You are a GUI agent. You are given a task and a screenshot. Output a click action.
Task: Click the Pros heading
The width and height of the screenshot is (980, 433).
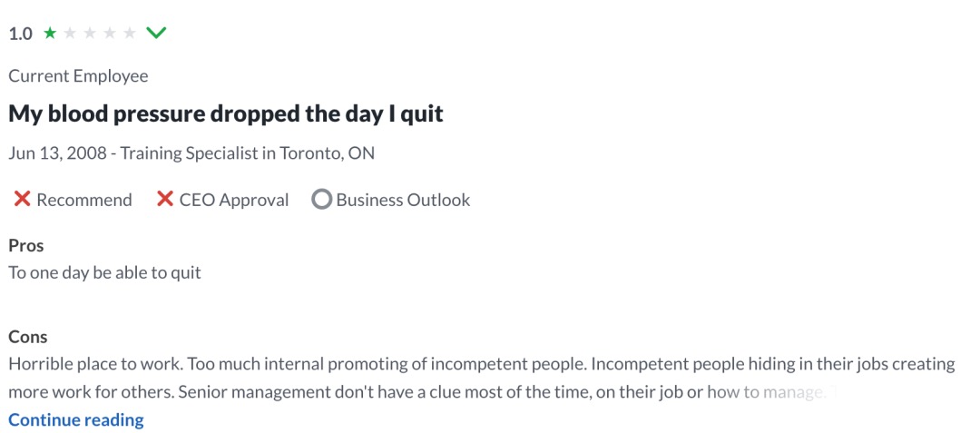tap(26, 246)
